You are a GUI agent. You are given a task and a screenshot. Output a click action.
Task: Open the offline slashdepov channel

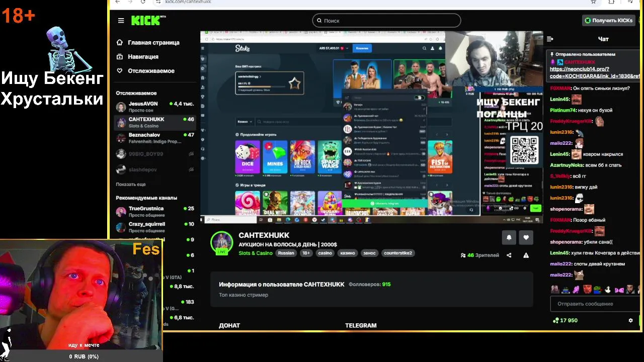tap(155, 169)
